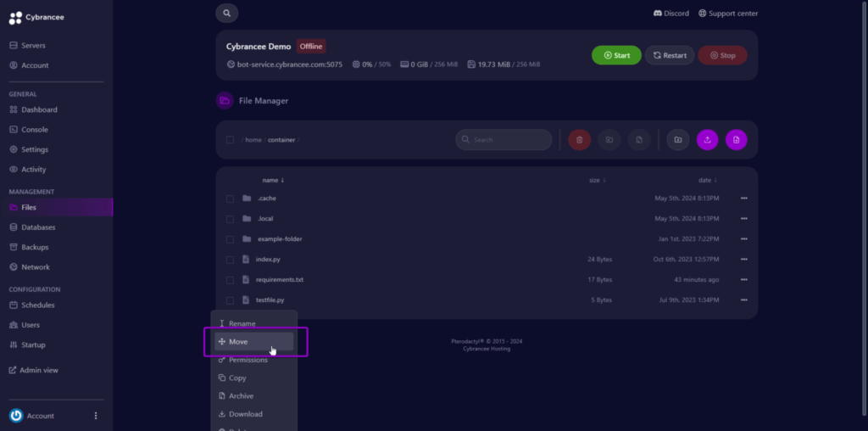This screenshot has height=431, width=868.
Task: Check the index.py checkbox
Action: tap(230, 260)
